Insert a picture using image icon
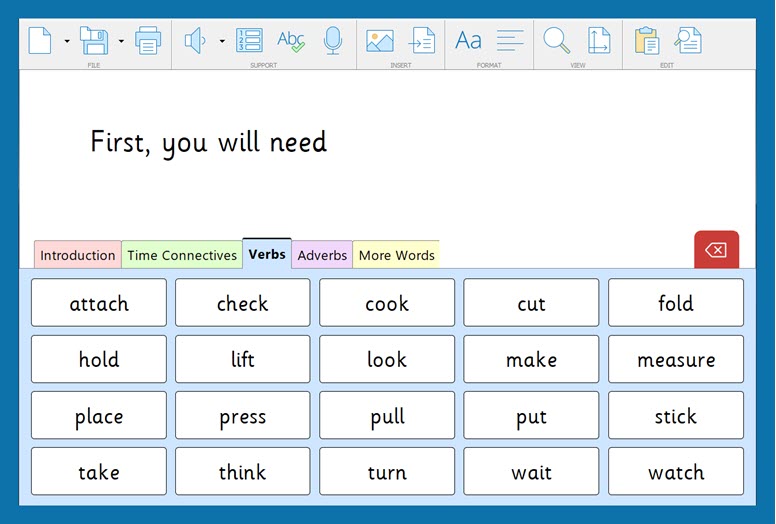Image resolution: width=776 pixels, height=524 pixels. click(380, 40)
